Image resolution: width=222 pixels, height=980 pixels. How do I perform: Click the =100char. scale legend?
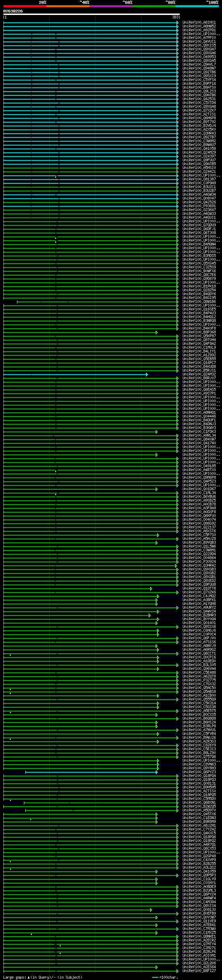click(165, 977)
